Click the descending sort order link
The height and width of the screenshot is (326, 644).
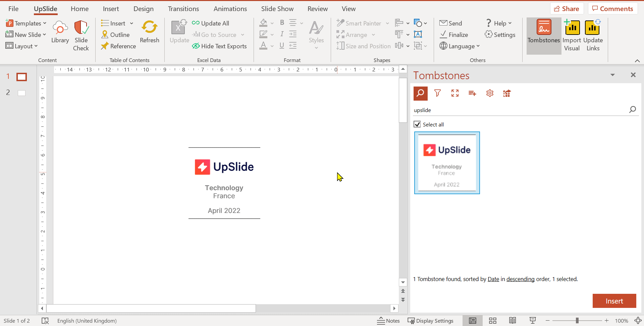tap(520, 279)
